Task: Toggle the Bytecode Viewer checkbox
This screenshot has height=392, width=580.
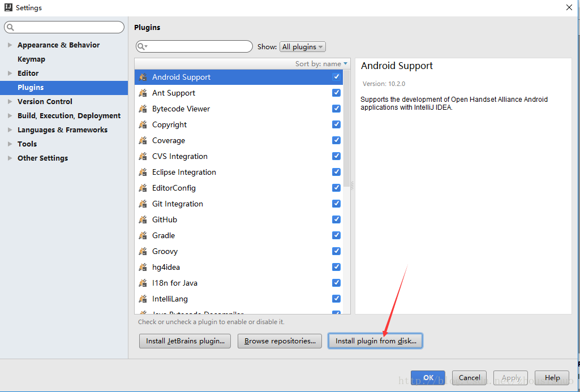Action: 336,109
